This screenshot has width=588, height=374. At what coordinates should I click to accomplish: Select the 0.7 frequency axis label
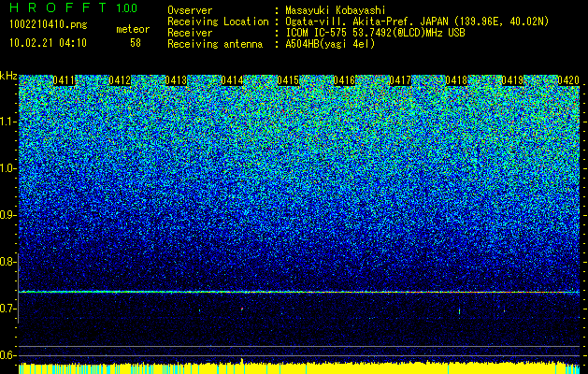[7, 309]
